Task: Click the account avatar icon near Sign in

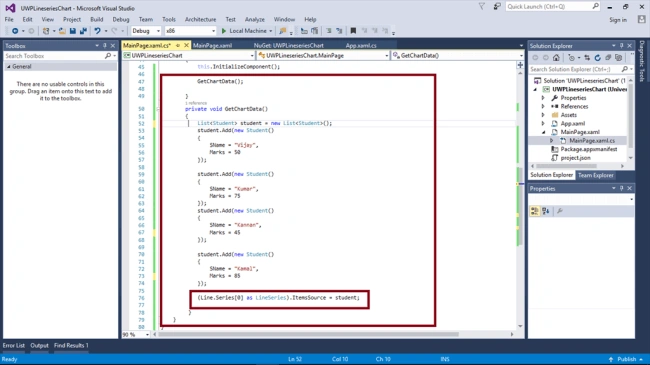Action: [x=641, y=19]
